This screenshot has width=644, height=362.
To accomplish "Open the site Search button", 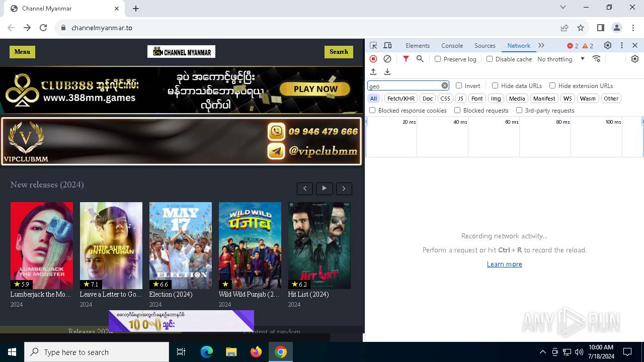I will (x=339, y=52).
